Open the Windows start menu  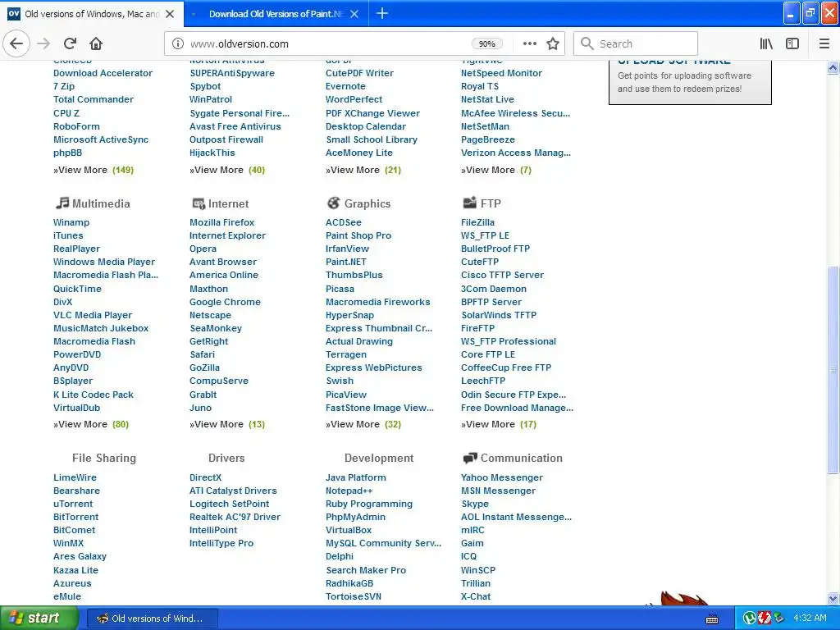[x=39, y=618]
